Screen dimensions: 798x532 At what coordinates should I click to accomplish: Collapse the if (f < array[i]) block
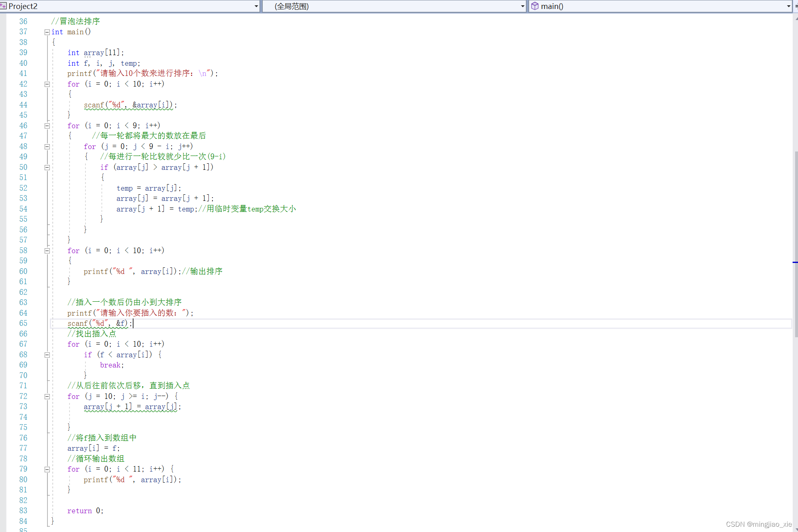(47, 355)
